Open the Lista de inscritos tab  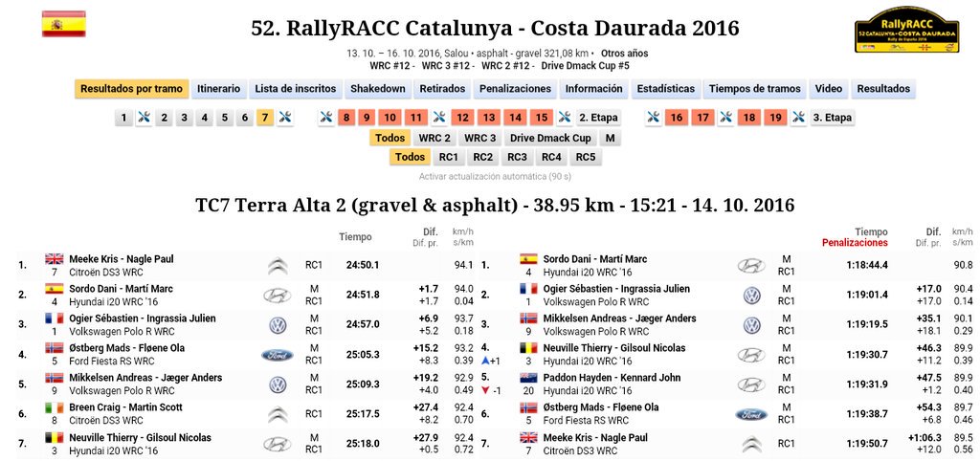(x=296, y=89)
